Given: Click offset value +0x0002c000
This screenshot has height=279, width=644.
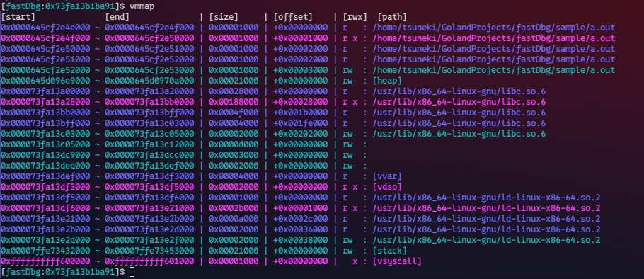Looking at the screenshot, I should click(x=301, y=219).
